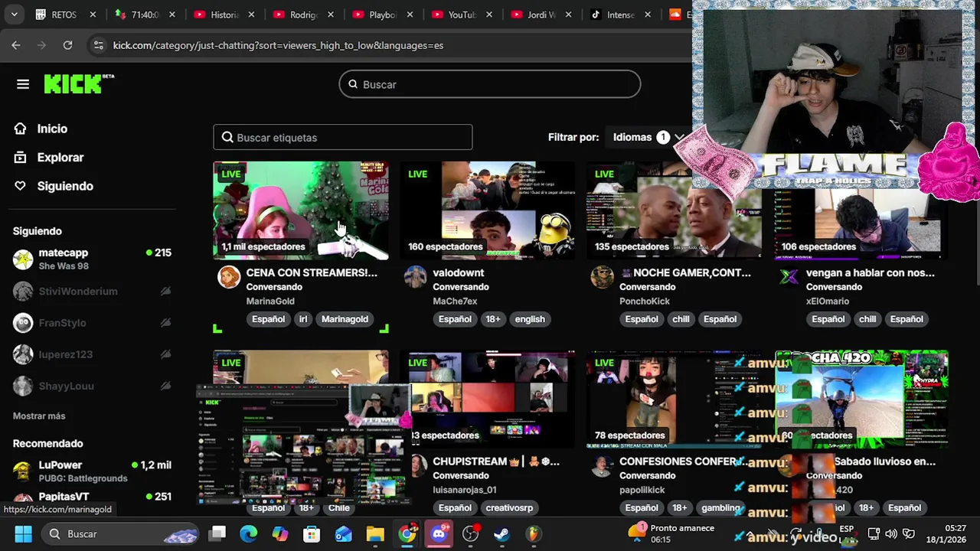Focus the Buscar search field
Image resolution: width=980 pixels, height=551 pixels.
(x=490, y=84)
